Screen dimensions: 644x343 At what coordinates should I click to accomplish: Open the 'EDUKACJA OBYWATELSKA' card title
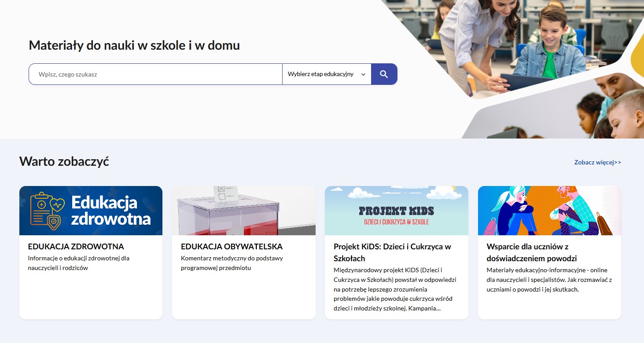pyautogui.click(x=232, y=247)
